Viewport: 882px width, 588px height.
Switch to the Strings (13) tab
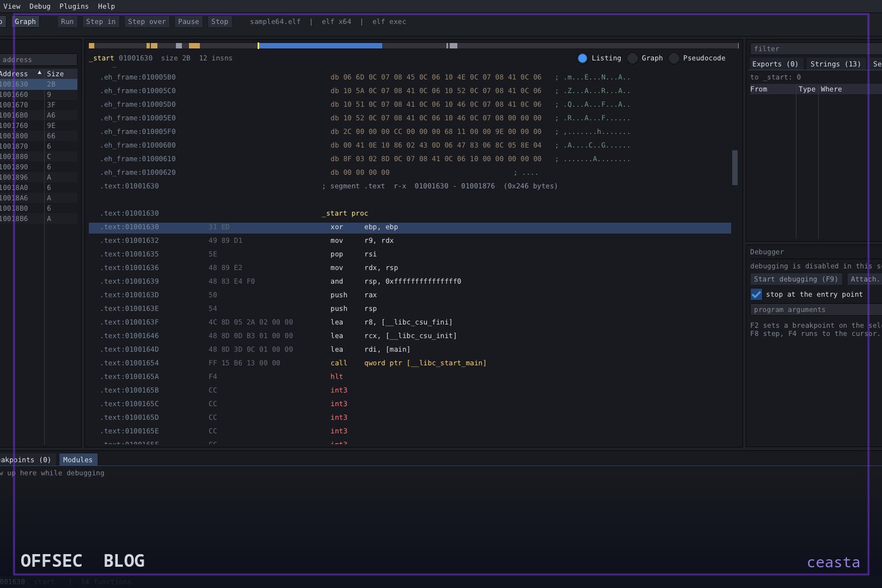coord(835,64)
